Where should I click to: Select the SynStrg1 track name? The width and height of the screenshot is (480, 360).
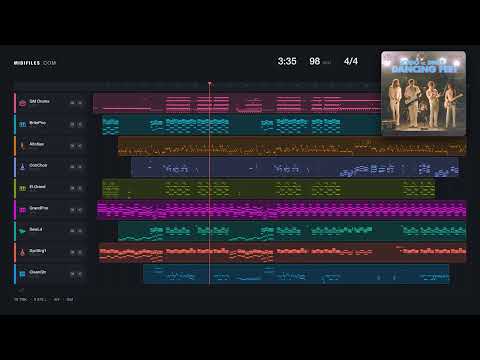click(x=38, y=251)
